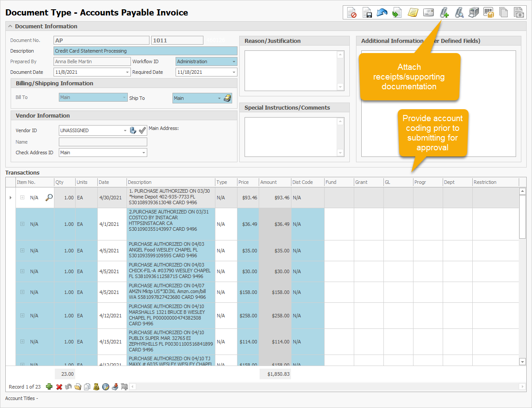Open the Vendor ID dropdown
The width and height of the screenshot is (532, 408).
[x=125, y=130]
